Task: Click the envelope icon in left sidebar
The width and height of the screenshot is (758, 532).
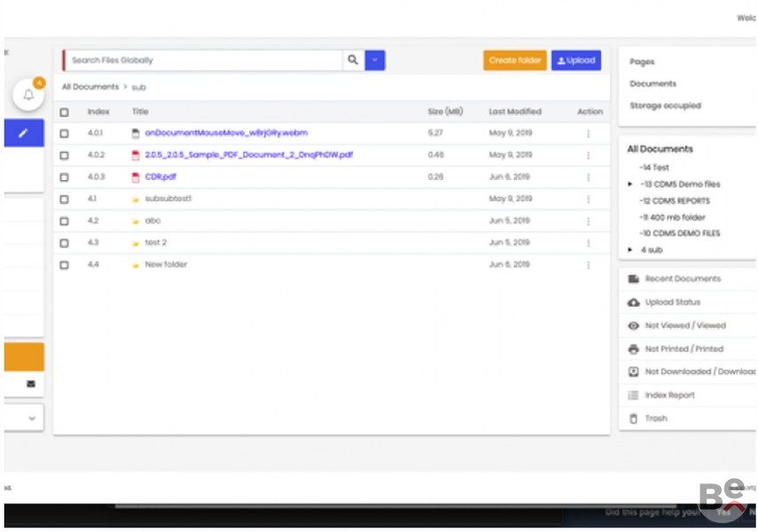Action: point(31,384)
